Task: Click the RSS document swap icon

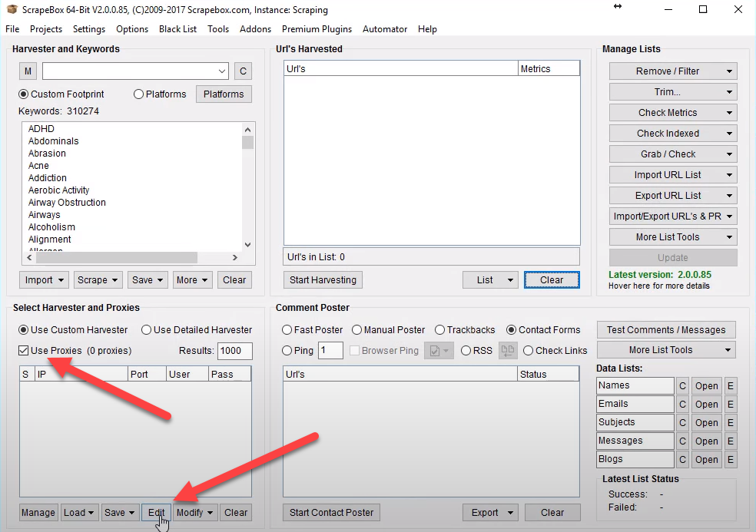Action: tap(508, 351)
